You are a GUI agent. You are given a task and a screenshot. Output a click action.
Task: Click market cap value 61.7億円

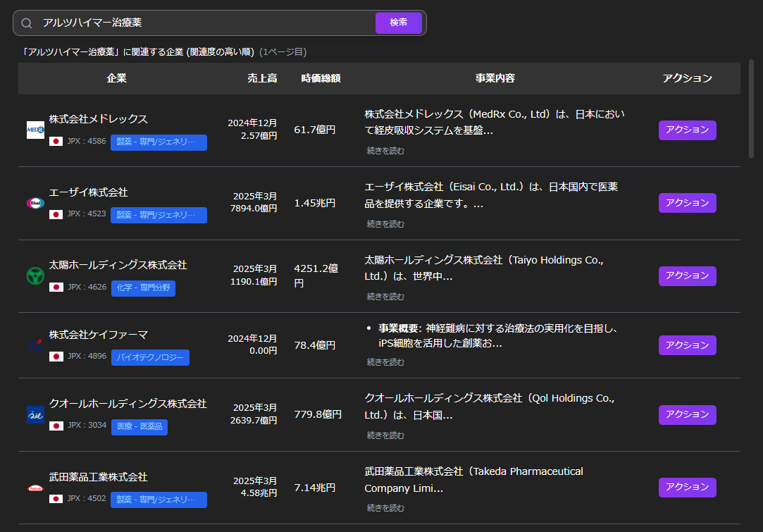point(315,130)
